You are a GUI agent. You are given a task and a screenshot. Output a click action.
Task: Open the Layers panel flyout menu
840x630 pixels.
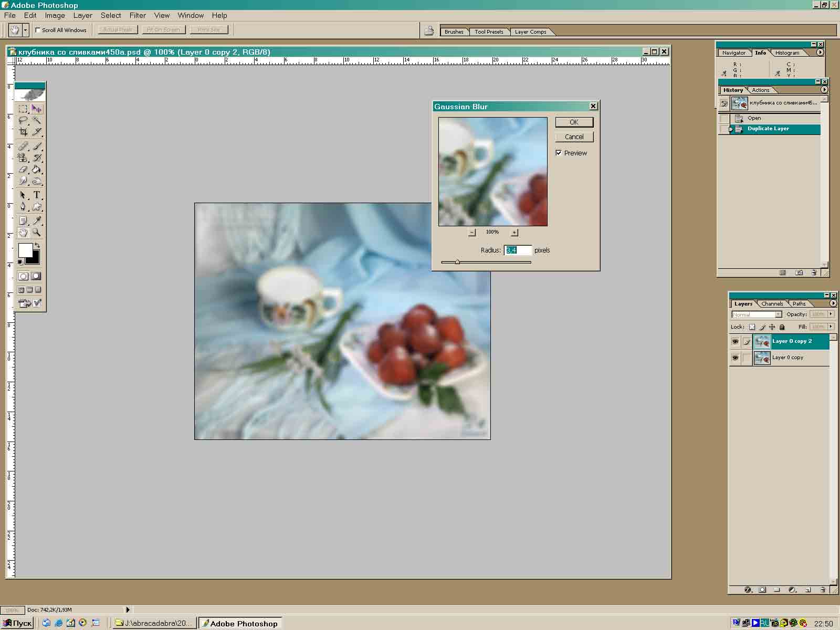(833, 303)
